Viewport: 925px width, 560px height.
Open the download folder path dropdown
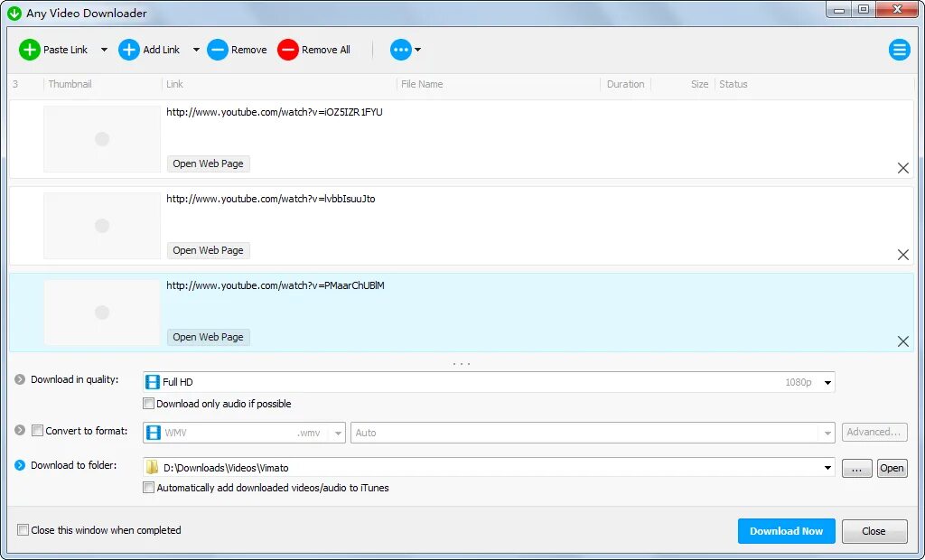coord(827,468)
